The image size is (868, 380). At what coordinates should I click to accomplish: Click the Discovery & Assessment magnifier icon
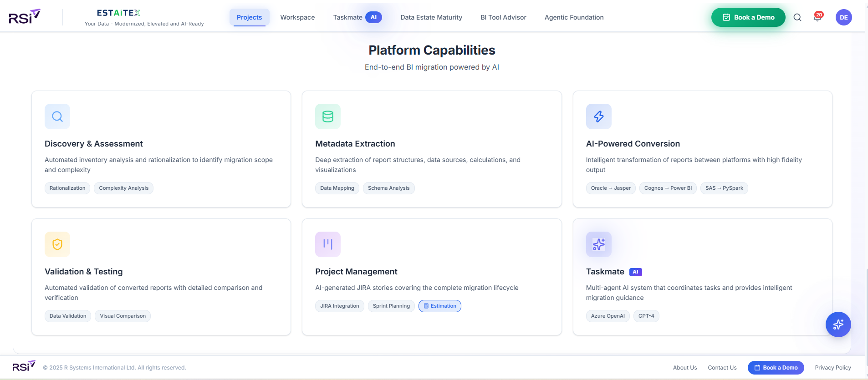pos(57,117)
